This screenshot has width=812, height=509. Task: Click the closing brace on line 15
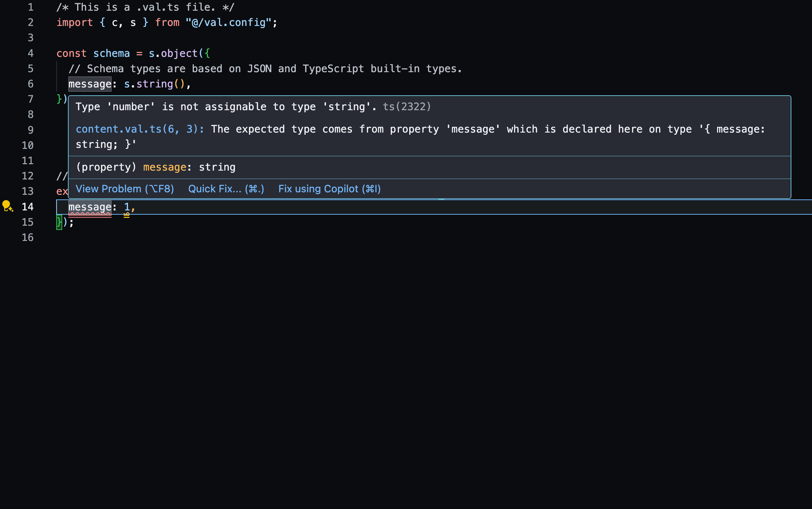[x=59, y=222]
